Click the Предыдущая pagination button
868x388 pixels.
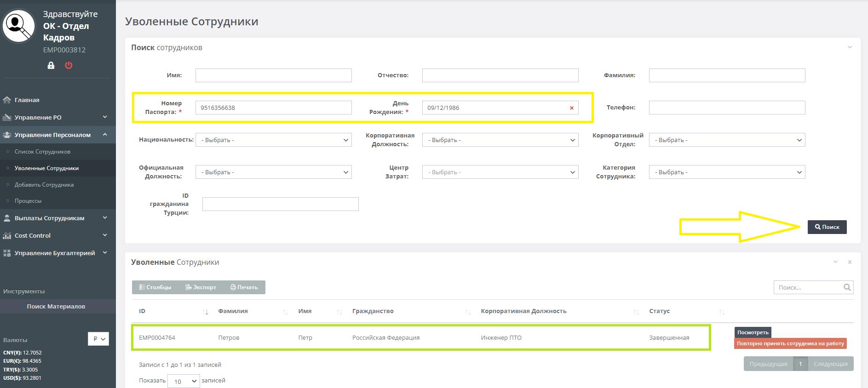coord(768,364)
